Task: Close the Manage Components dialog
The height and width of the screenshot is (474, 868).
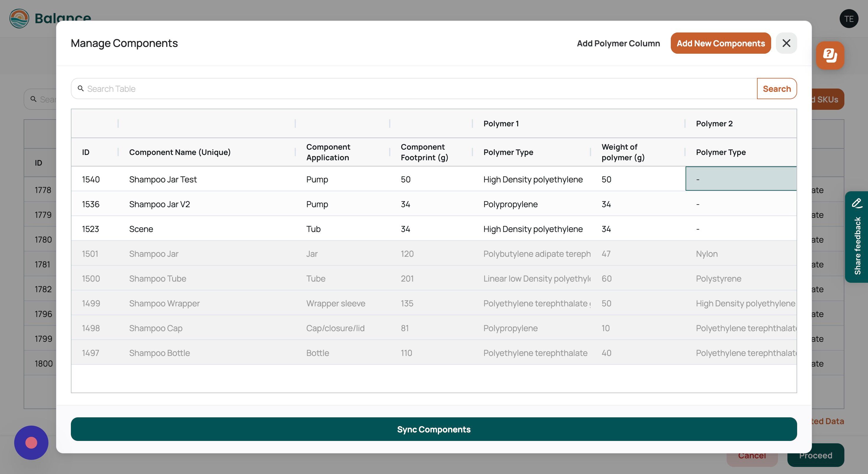Action: pos(786,43)
